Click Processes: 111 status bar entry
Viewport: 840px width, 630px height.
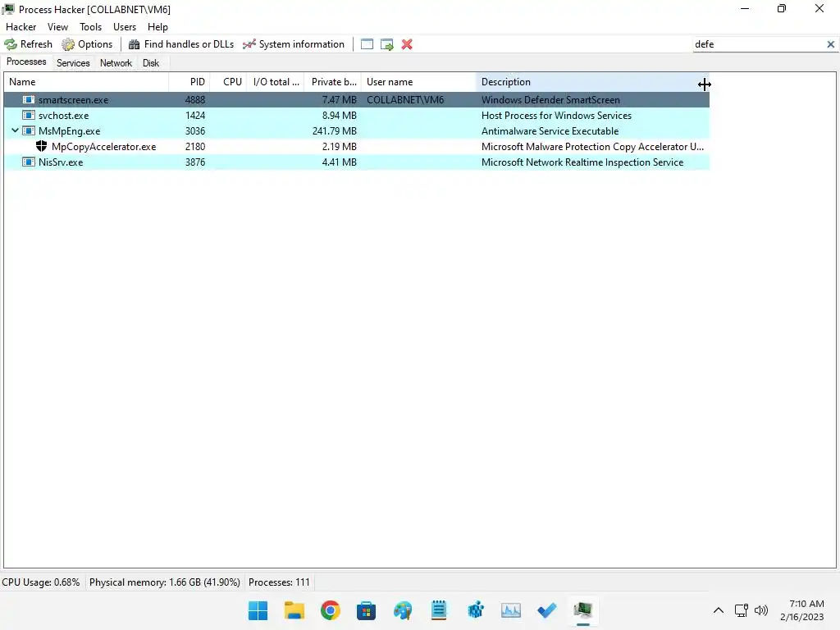(x=279, y=582)
